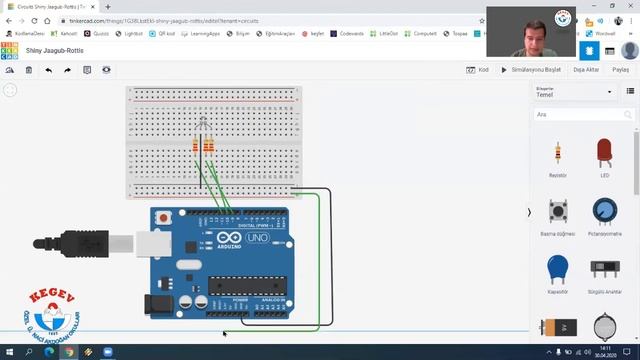Collapse components panel with chevron

529,212
